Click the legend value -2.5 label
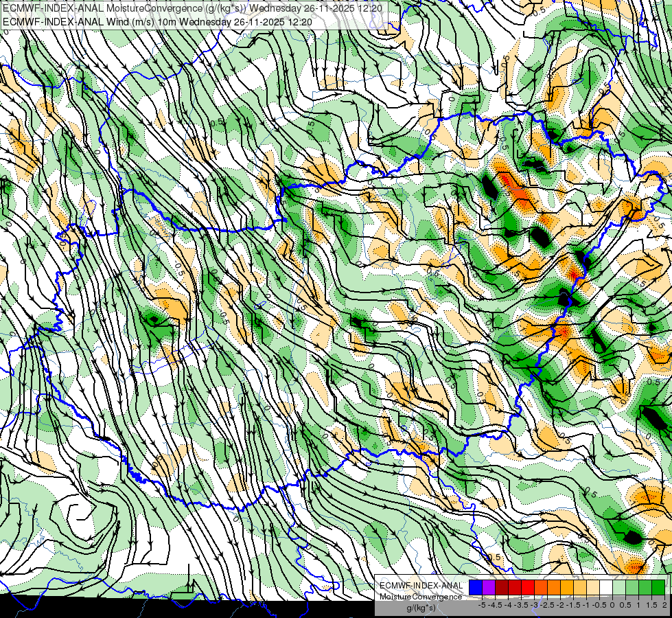This screenshot has width=672, height=618. click(547, 605)
